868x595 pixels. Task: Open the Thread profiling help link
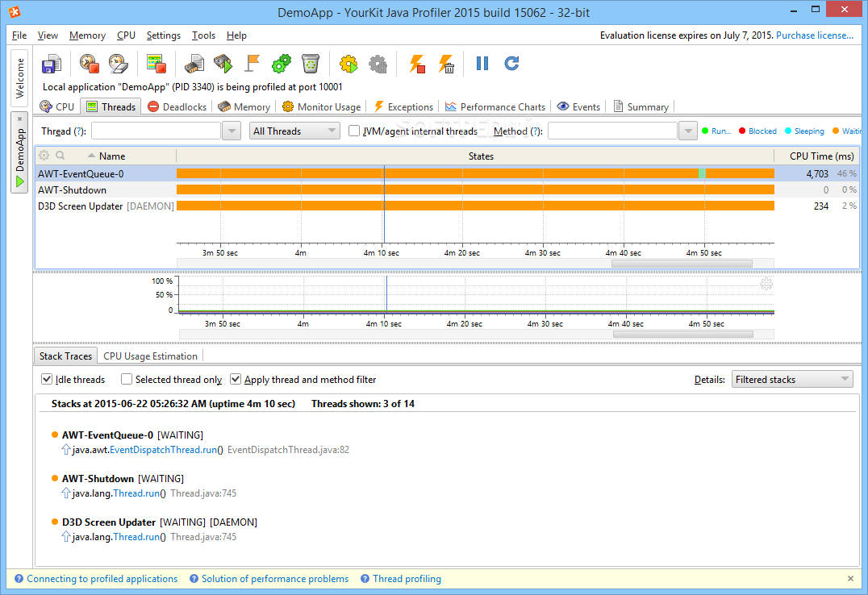[x=407, y=578]
